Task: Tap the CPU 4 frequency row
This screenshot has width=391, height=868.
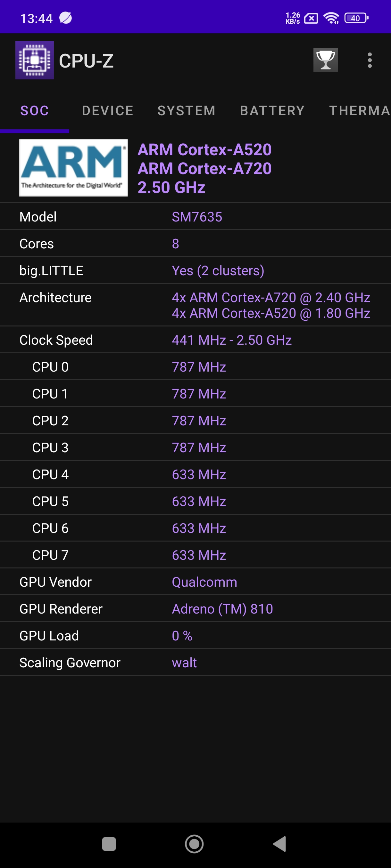Action: [196, 474]
